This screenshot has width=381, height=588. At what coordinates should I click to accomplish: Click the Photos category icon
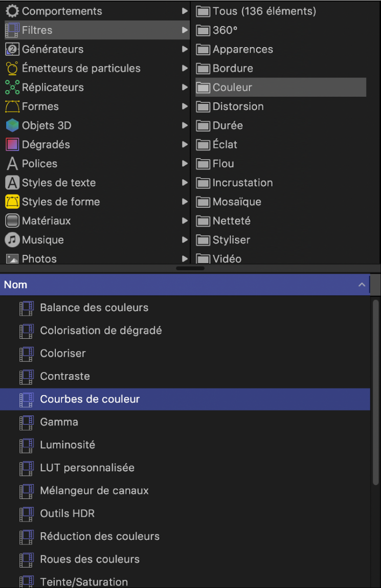[11, 259]
